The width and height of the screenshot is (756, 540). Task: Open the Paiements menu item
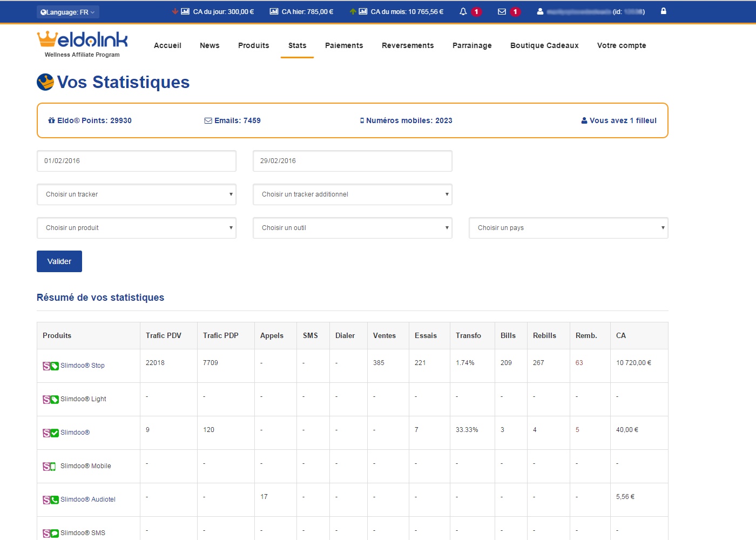[x=344, y=45]
